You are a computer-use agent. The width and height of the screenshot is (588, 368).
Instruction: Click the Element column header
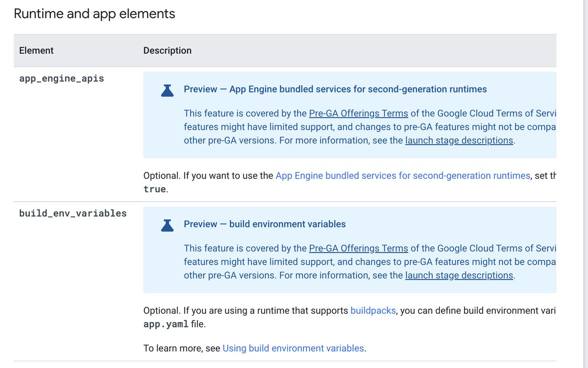(x=36, y=50)
